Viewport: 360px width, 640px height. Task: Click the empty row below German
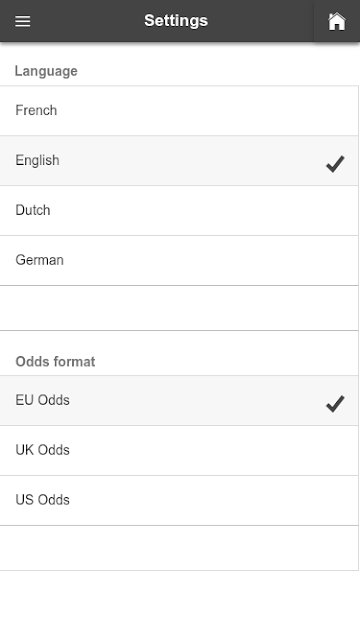tap(179, 308)
